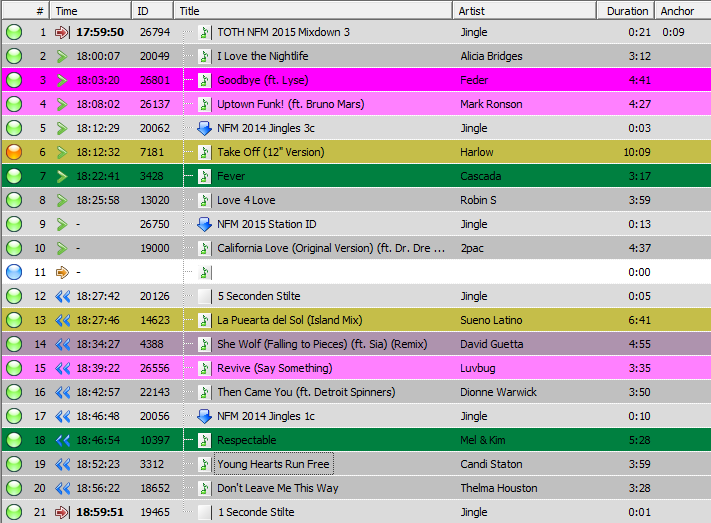
Task: Sort playlist by Duration column header
Action: point(627,11)
